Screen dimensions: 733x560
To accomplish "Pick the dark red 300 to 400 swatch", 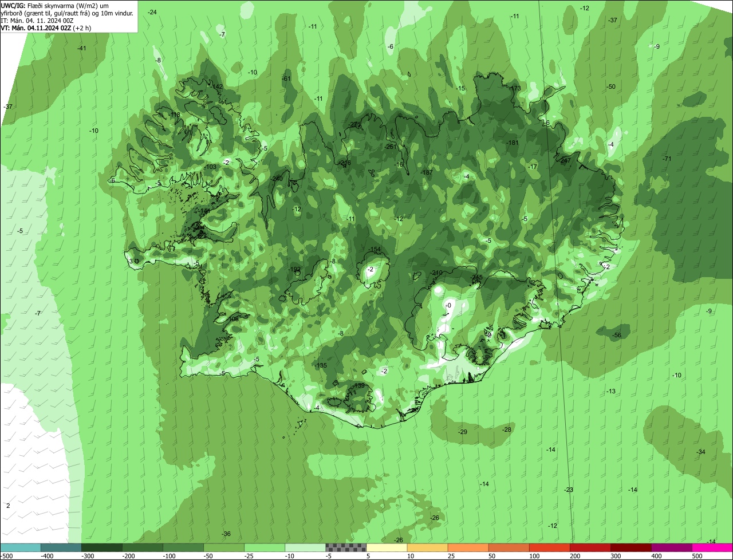I will (x=630, y=547).
